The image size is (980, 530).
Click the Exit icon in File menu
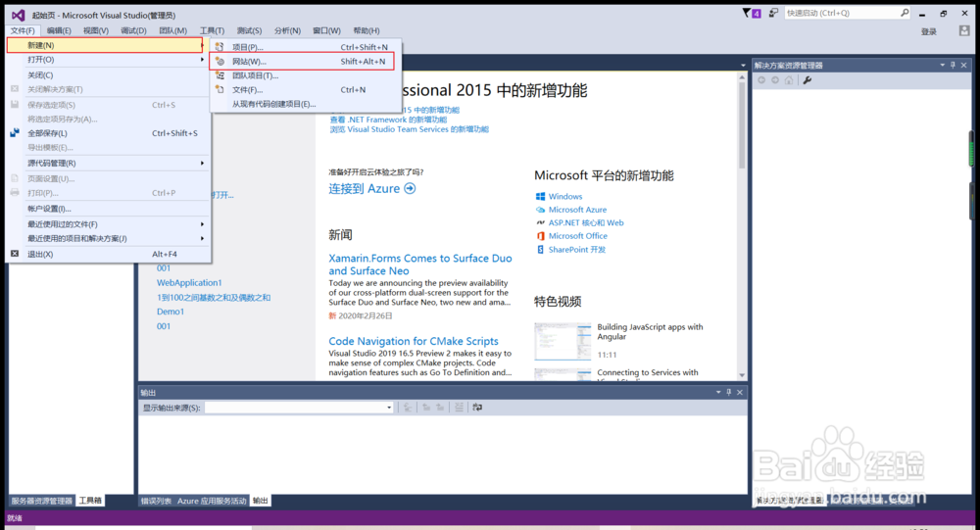coord(15,254)
